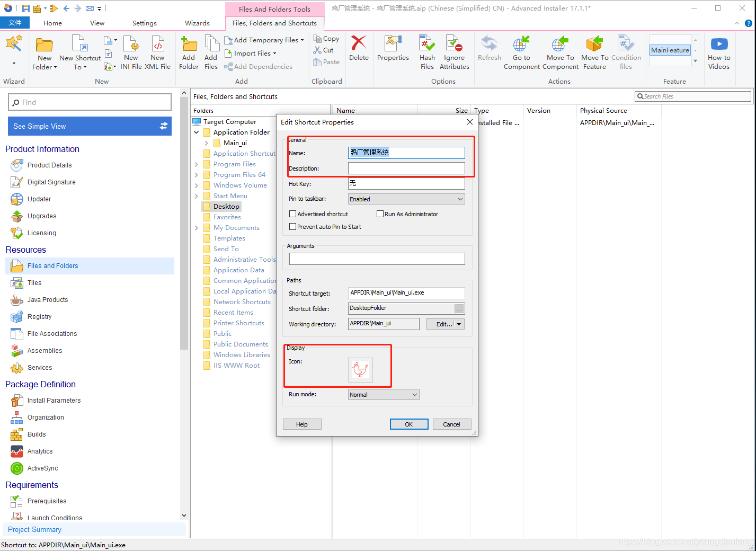
Task: Click the shortcut chicken icon preview
Action: (x=360, y=370)
